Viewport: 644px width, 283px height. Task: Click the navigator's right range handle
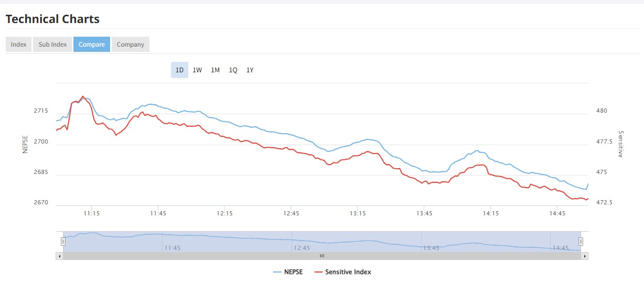tap(581, 242)
